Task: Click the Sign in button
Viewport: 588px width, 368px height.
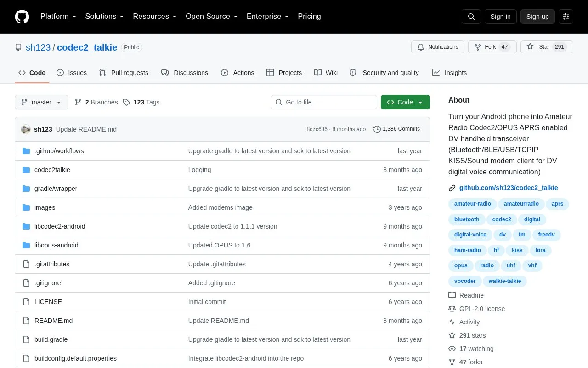Action: [500, 17]
